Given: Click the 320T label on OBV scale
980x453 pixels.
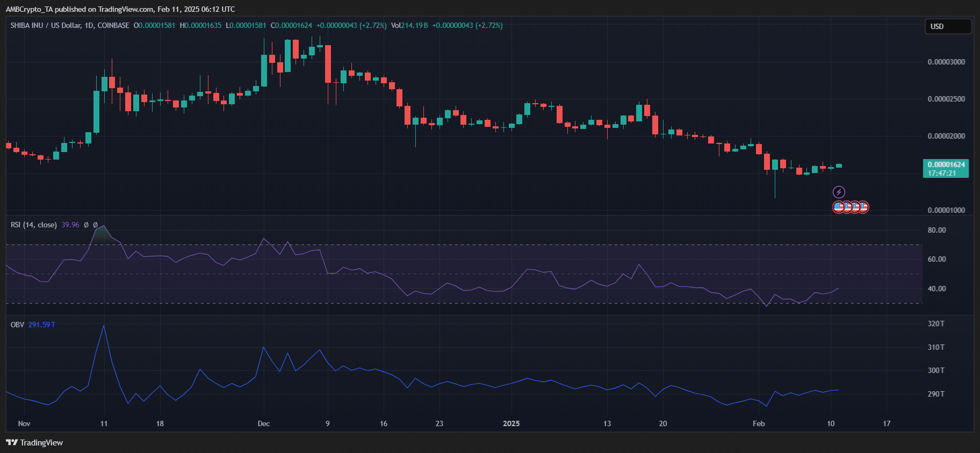Looking at the screenshot, I should coord(936,323).
